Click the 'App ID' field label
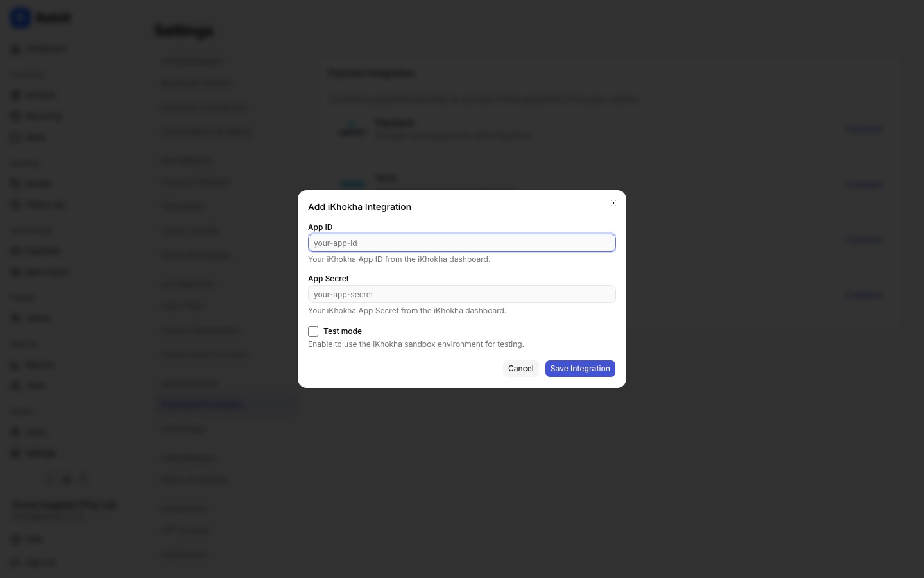 click(x=320, y=227)
